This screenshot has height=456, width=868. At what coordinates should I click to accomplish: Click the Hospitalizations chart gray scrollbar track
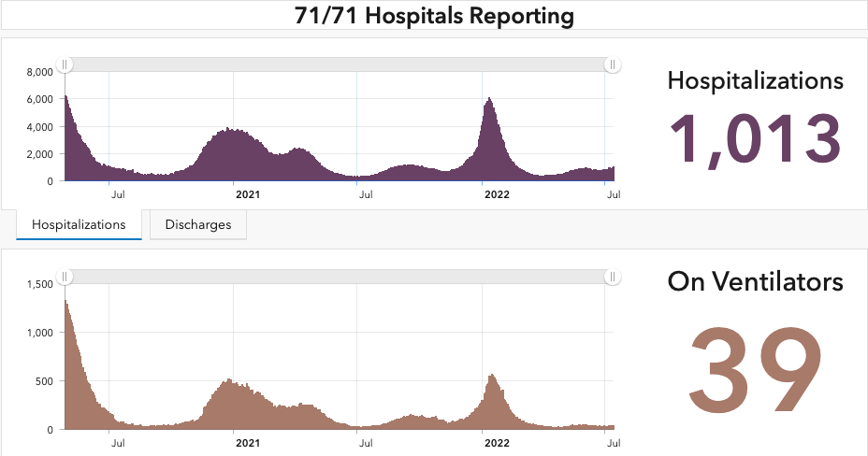click(x=337, y=64)
